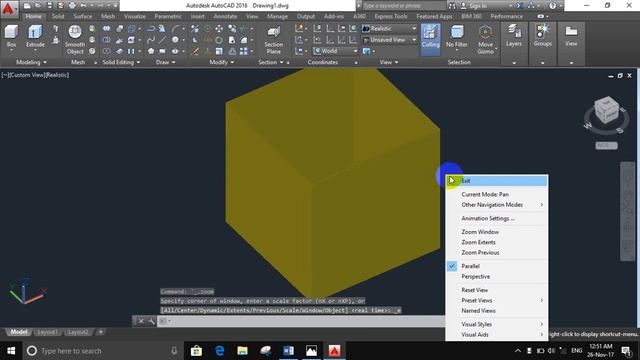Select the Box modeling tool
The width and height of the screenshot is (640, 360).
[x=11, y=37]
